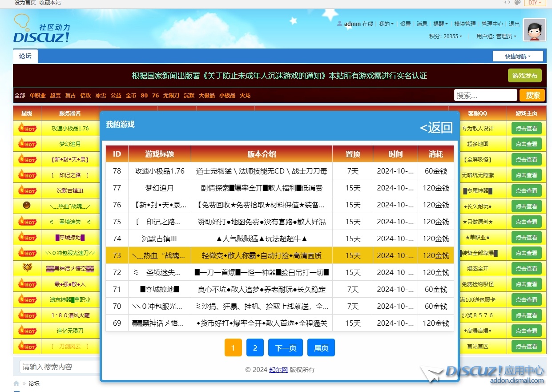Click the HOT flame icon beside 攻速小极品1.76

27,129
